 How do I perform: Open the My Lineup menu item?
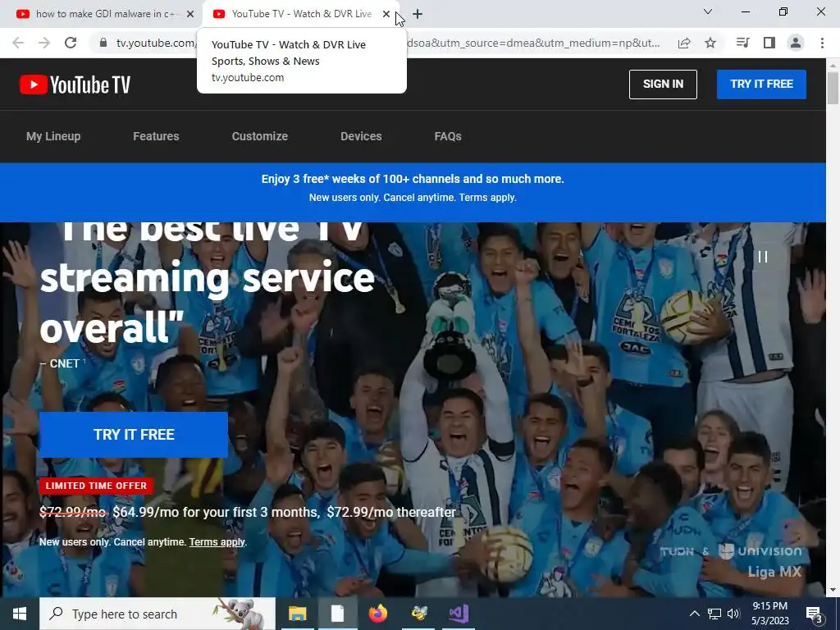pos(53,137)
